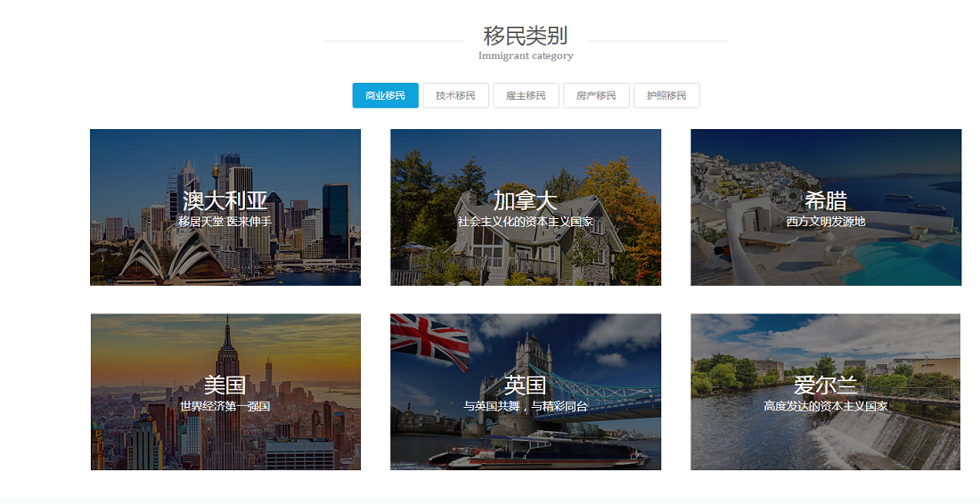Switch to the 技术移民 tab

(x=455, y=95)
